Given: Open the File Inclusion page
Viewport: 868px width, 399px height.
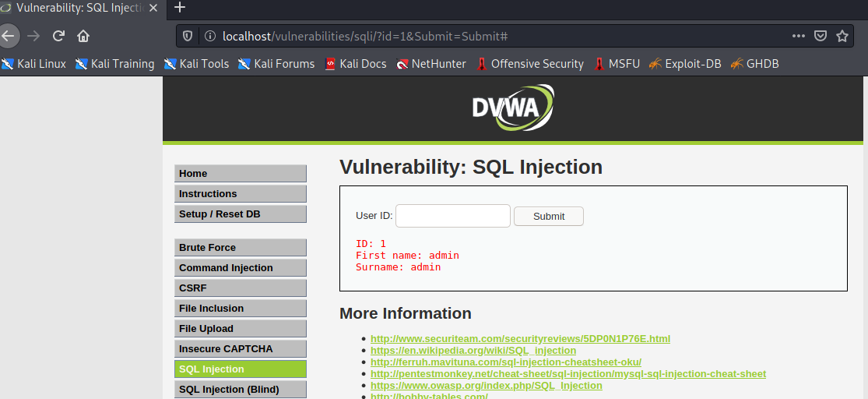Looking at the screenshot, I should (241, 308).
